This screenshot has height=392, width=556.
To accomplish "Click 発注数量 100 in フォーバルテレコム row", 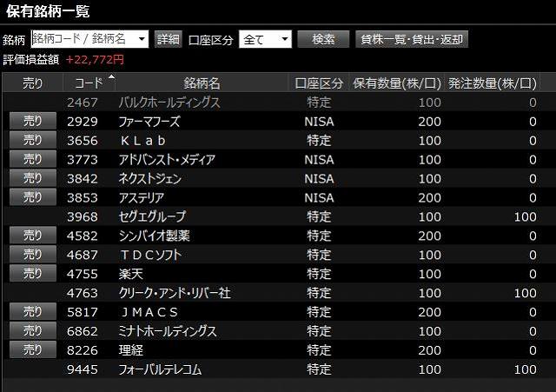I will point(526,369).
